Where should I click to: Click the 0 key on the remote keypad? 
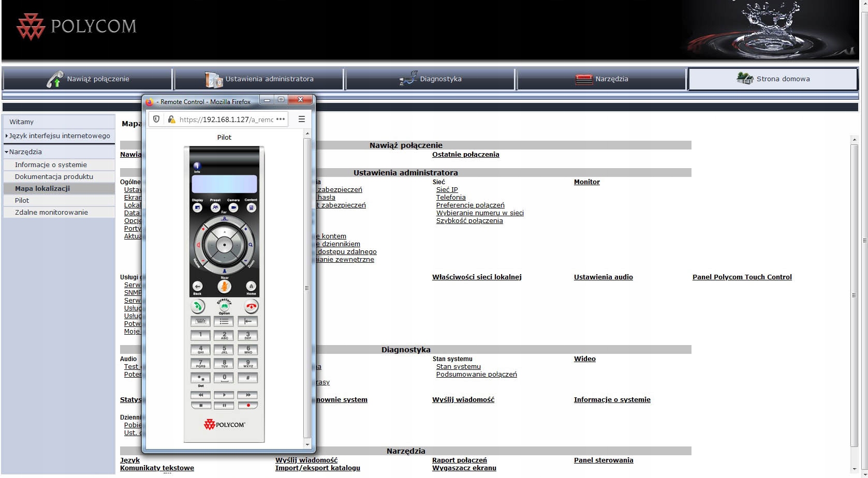coord(224,378)
